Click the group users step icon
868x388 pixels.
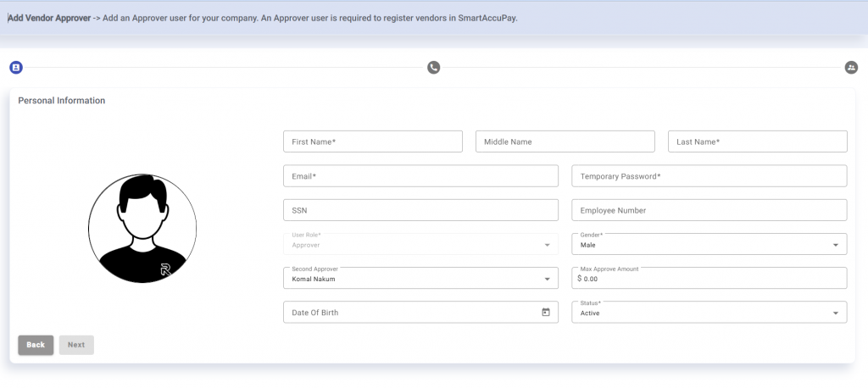pos(851,67)
